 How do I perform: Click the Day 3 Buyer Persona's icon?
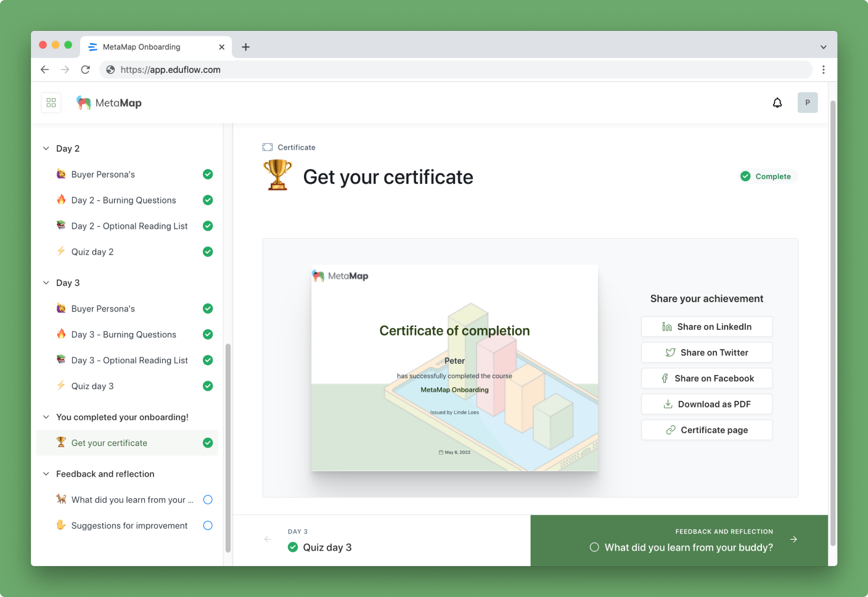(x=61, y=308)
